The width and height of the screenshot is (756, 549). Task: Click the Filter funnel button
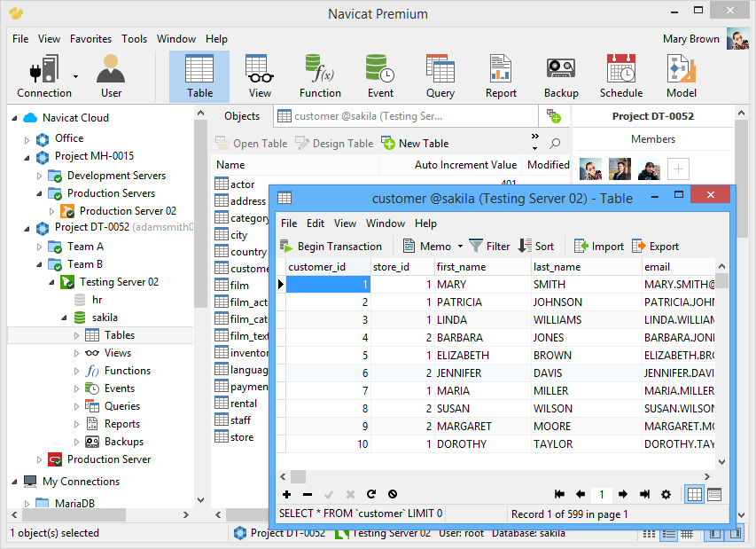click(x=489, y=247)
